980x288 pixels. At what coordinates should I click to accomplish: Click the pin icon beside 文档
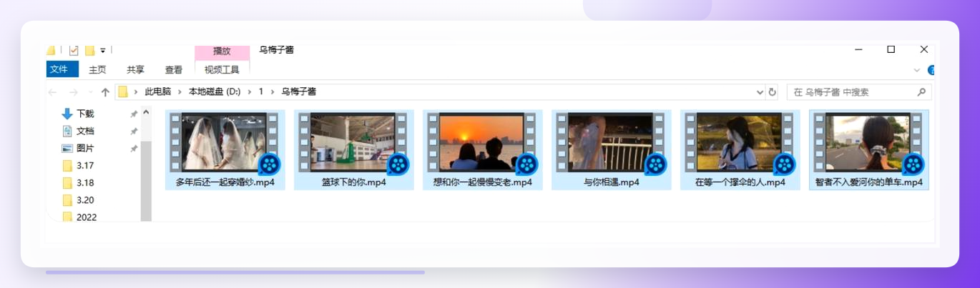(x=134, y=131)
